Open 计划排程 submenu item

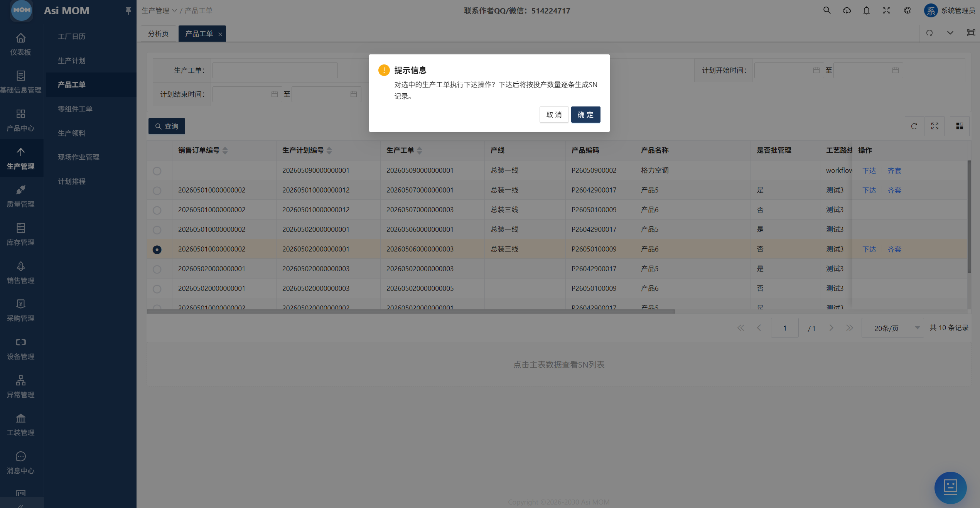coord(72,182)
